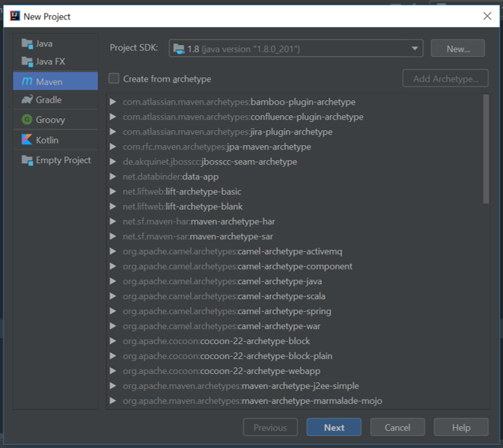
Task: Select jpa-maven-archetype row text
Action: tap(217, 147)
